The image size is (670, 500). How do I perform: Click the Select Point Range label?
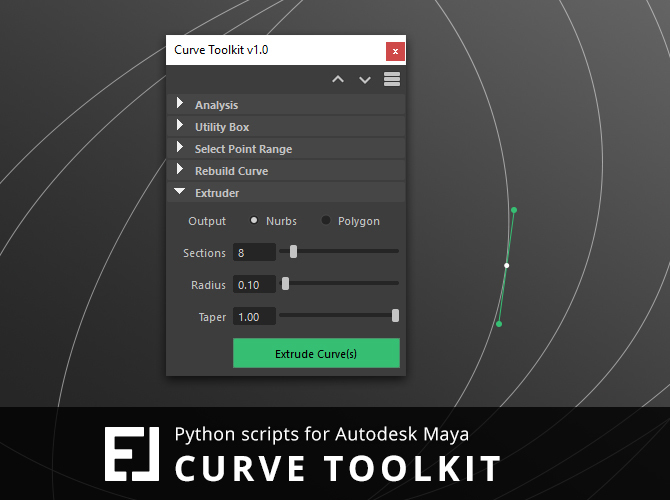244,149
